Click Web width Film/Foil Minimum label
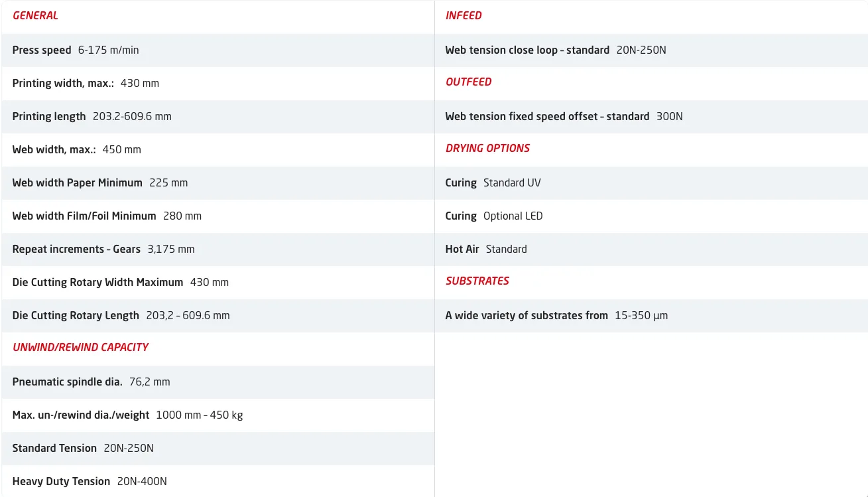The height and width of the screenshot is (497, 868). [84, 216]
